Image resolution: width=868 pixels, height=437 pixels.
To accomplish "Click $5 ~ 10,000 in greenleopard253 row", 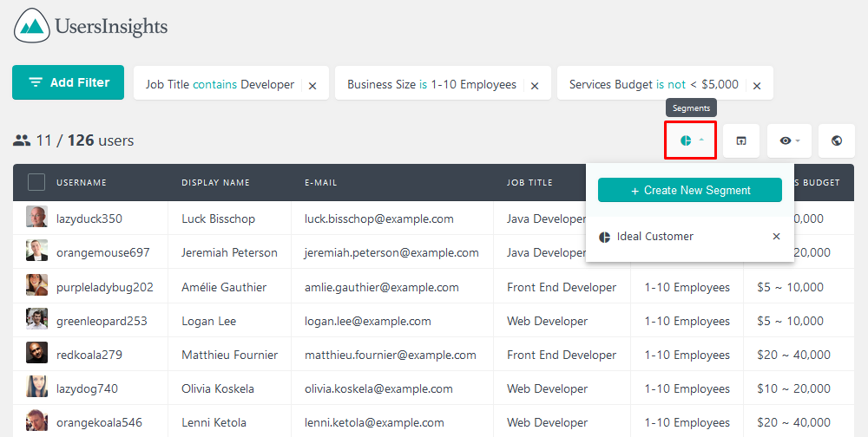I will pos(790,322).
